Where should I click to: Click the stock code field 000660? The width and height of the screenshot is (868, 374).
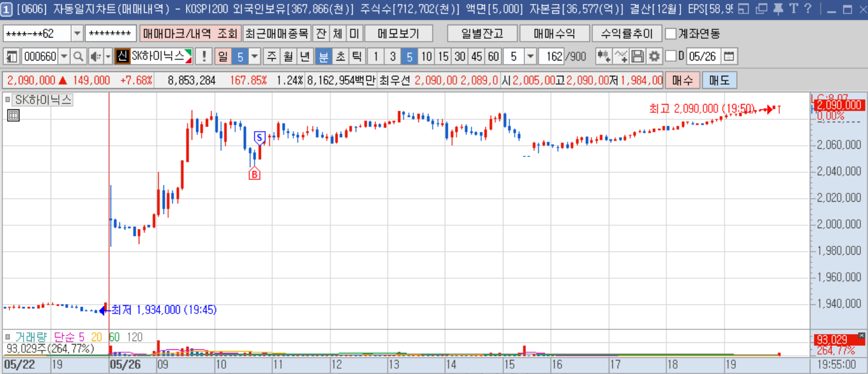39,56
